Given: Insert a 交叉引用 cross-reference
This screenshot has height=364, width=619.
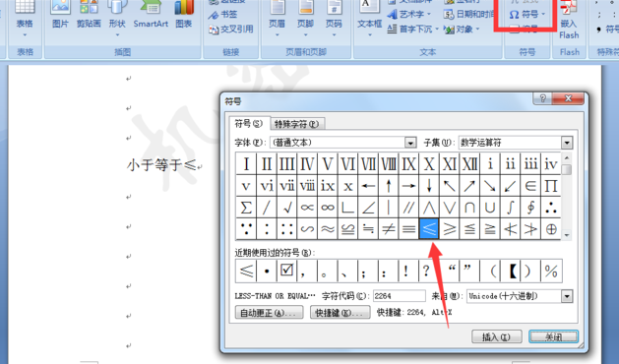Looking at the screenshot, I should 231,30.
